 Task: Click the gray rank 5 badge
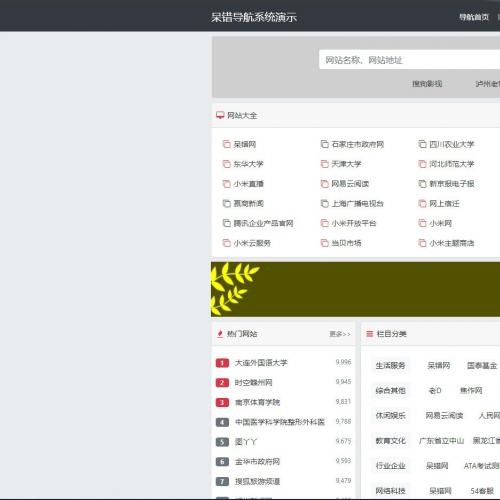point(222,442)
